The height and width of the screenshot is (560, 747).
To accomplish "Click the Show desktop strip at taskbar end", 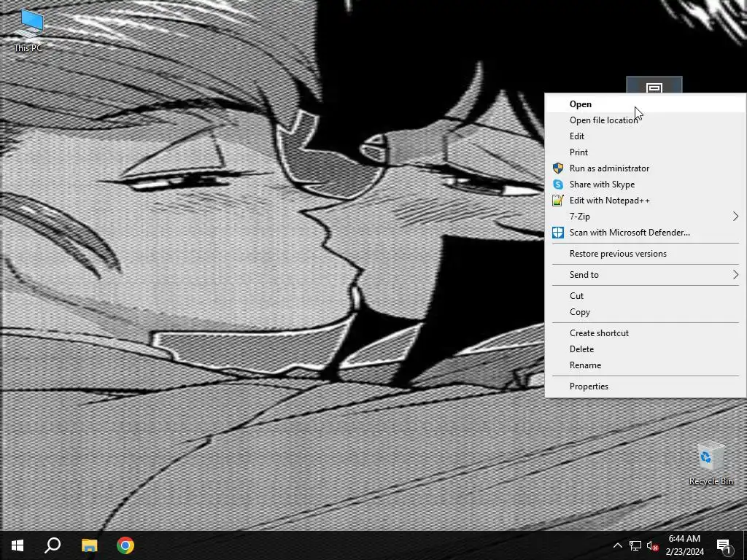I will click(x=745, y=545).
